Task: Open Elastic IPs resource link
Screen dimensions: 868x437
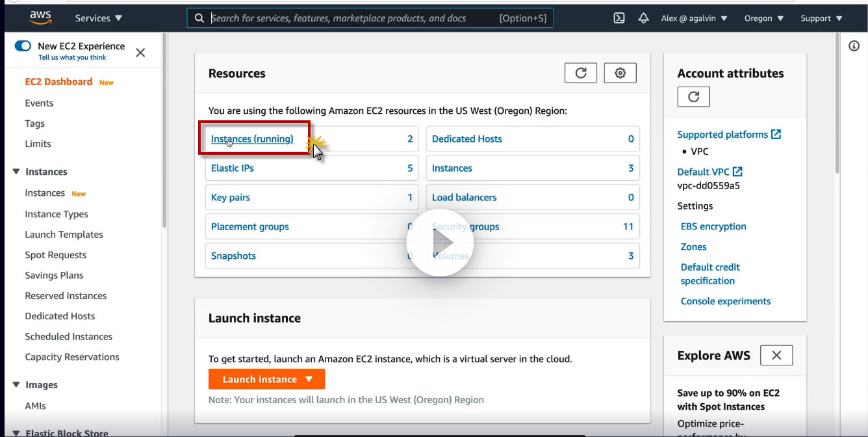Action: click(233, 168)
